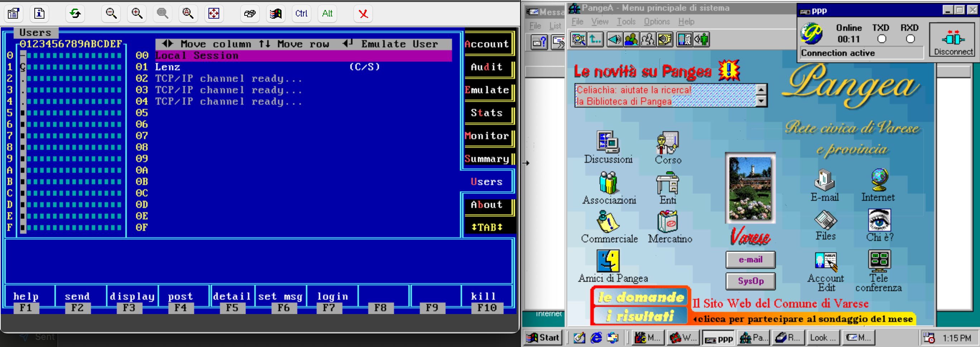Toggle the Alt key button

tap(327, 13)
